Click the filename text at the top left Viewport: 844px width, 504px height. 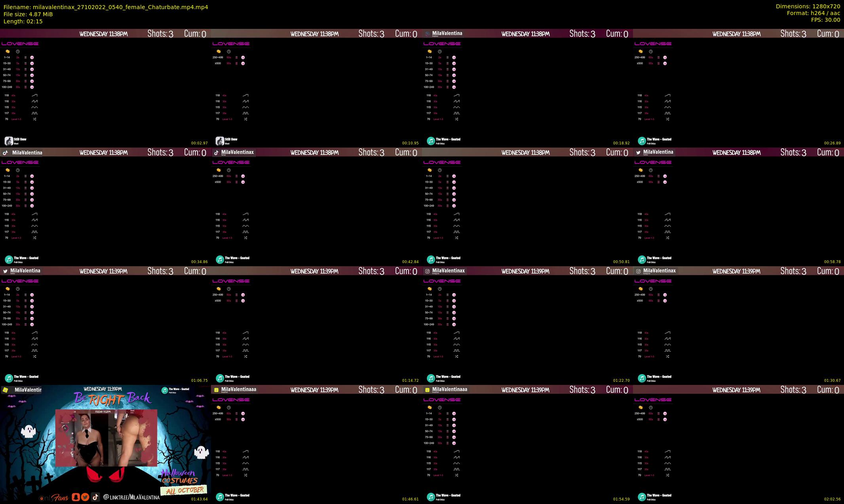(x=106, y=7)
